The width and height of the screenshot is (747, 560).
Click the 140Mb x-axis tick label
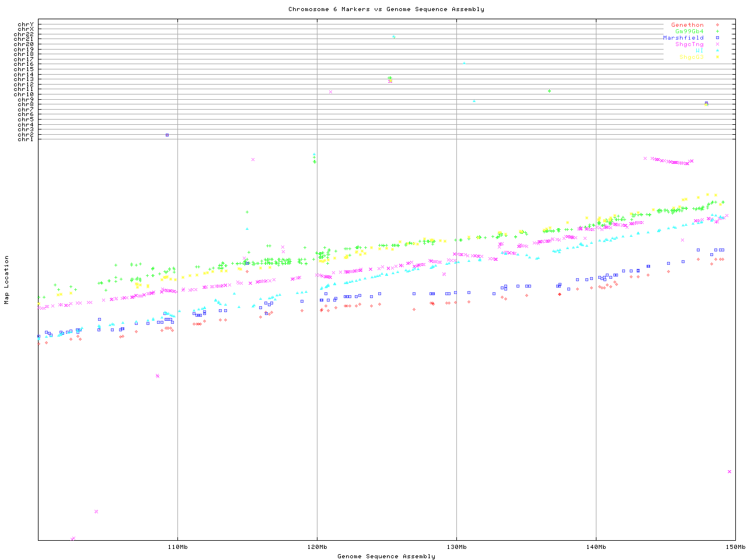(x=596, y=547)
